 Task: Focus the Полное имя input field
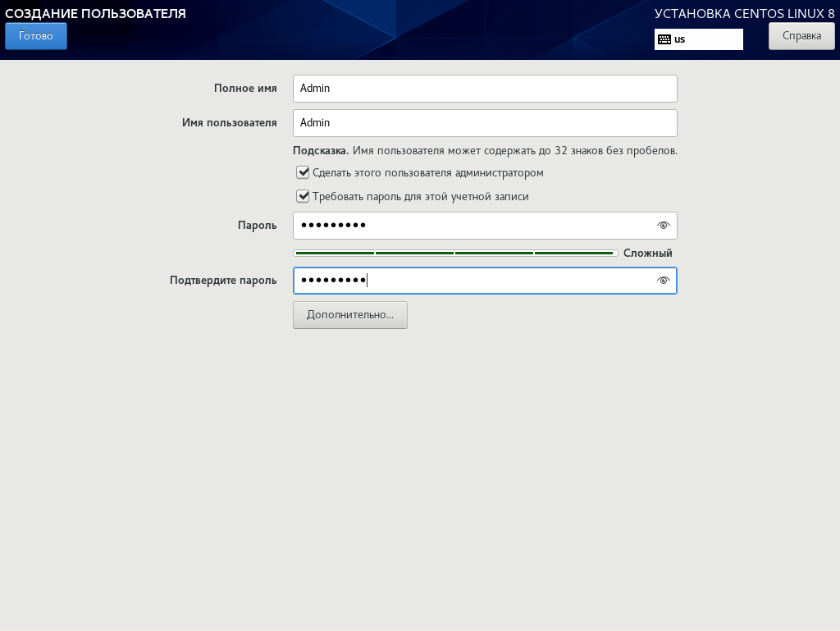(x=485, y=89)
